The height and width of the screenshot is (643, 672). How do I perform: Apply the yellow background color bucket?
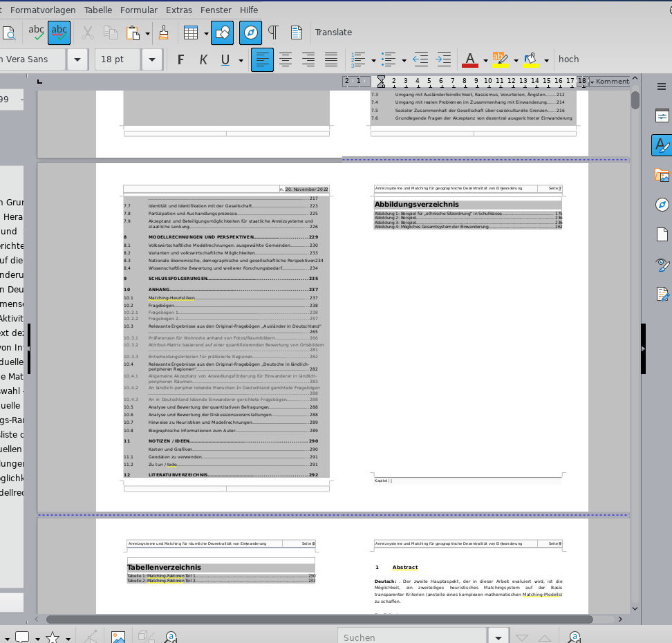(x=531, y=59)
